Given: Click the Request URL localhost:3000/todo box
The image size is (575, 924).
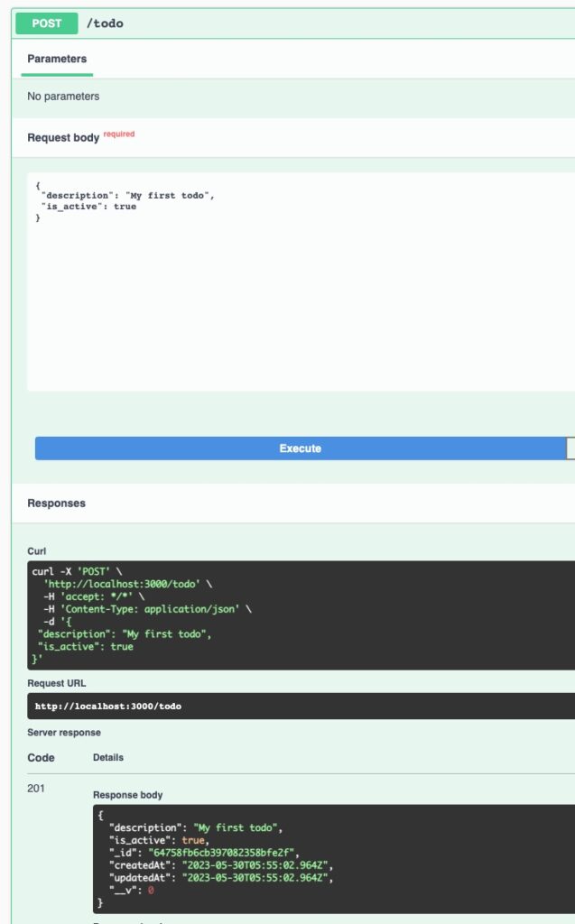Looking at the screenshot, I should point(298,706).
